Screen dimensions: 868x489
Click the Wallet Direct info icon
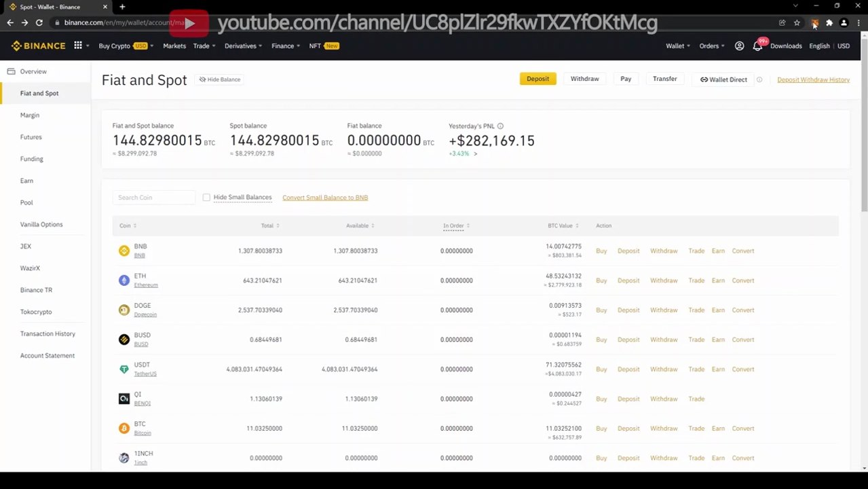(x=759, y=79)
